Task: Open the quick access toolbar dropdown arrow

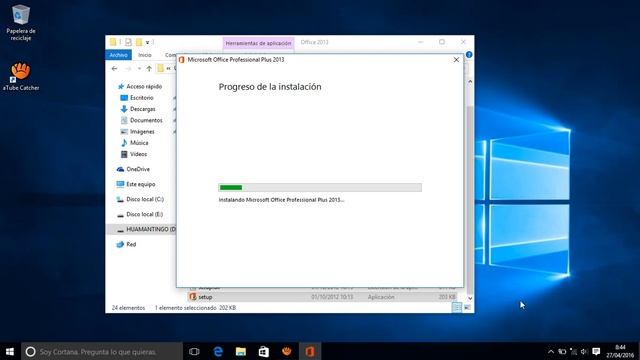Action: pyautogui.click(x=147, y=42)
